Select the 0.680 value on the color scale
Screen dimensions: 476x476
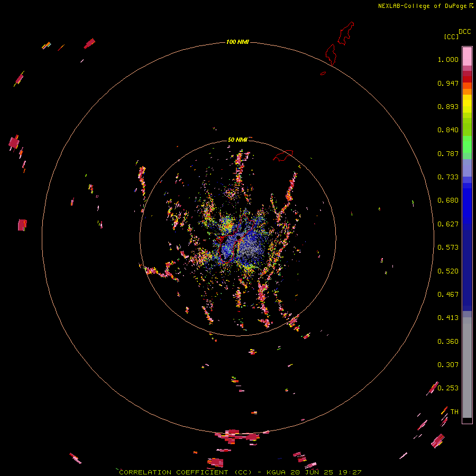(x=448, y=200)
